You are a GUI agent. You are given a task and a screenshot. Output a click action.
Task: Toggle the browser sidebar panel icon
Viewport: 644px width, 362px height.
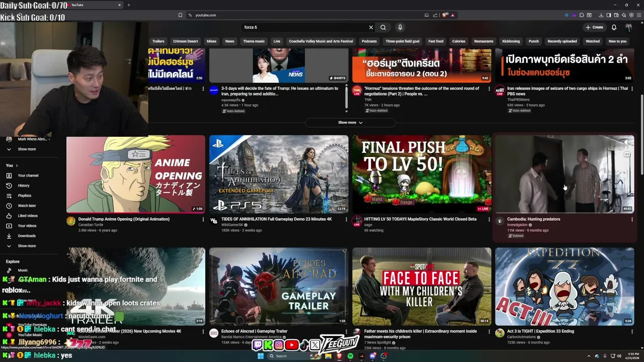(x=609, y=15)
